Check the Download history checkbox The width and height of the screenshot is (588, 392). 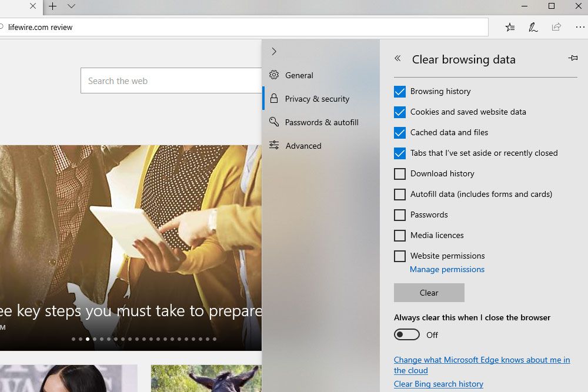click(400, 174)
